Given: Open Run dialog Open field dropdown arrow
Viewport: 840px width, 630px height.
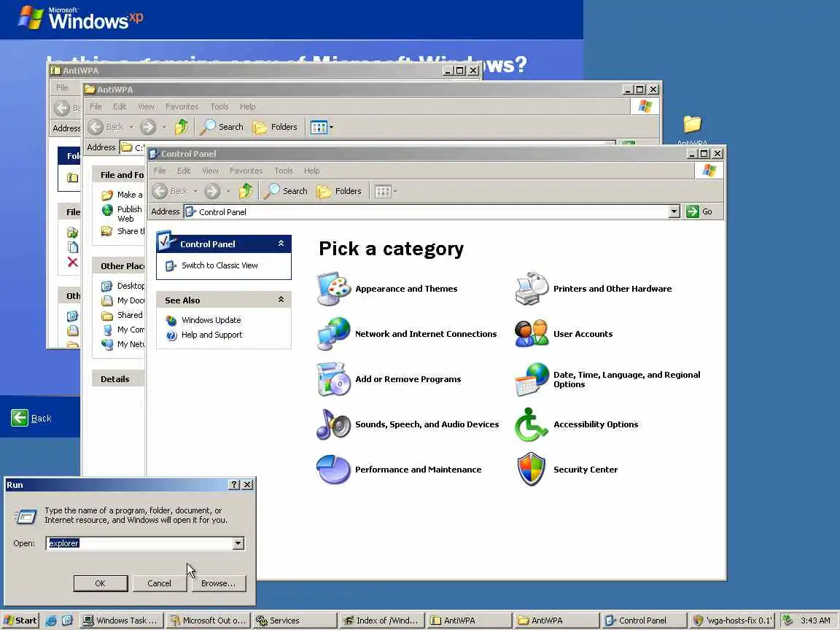Looking at the screenshot, I should pyautogui.click(x=238, y=543).
